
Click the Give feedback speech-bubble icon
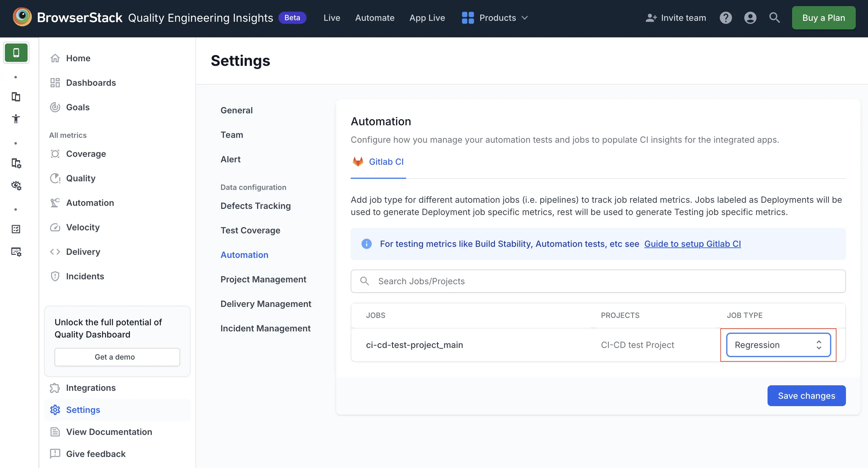(55, 454)
